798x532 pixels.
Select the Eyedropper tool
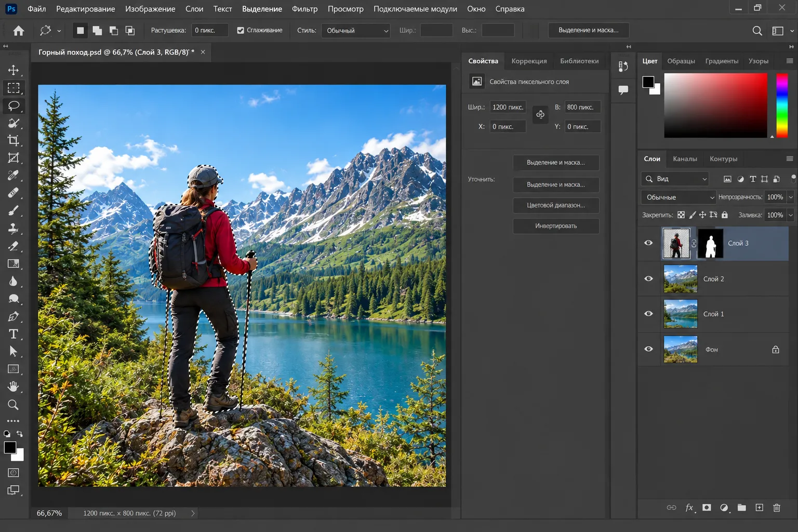pos(14,176)
